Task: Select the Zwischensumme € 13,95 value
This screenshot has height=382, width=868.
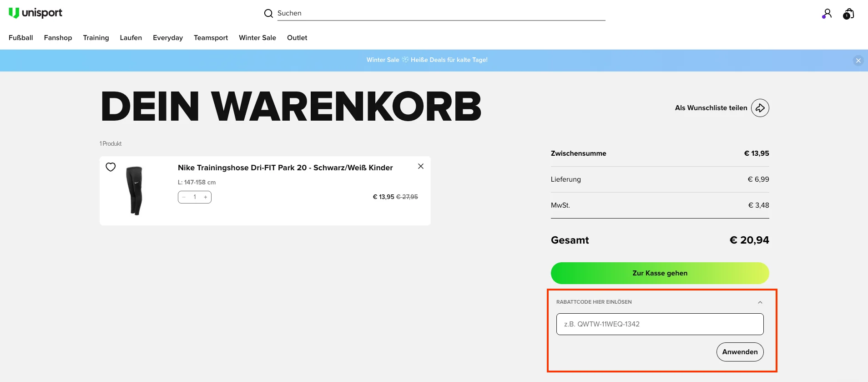Action: pos(757,153)
